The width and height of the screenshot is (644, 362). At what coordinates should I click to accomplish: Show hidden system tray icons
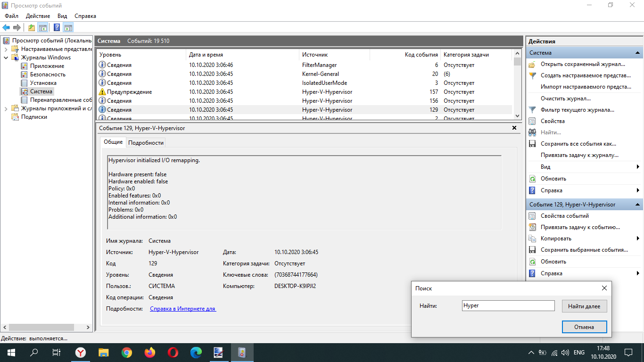[x=531, y=352]
